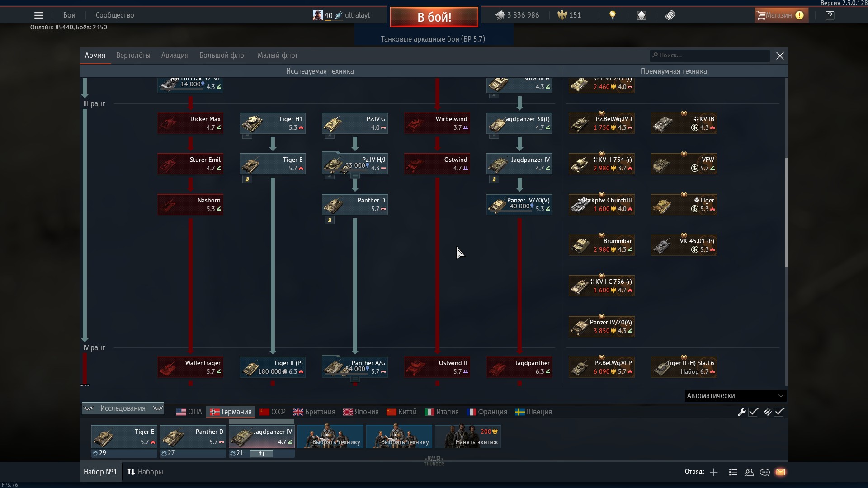Open the chat bubble icon

[x=765, y=472]
